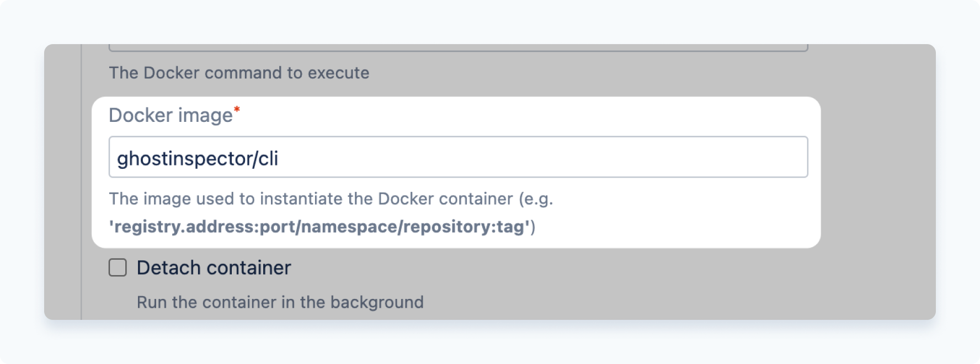Screen dimensions: 980x364
Task: Click the empty checkbox square before Detach container
Action: (118, 267)
